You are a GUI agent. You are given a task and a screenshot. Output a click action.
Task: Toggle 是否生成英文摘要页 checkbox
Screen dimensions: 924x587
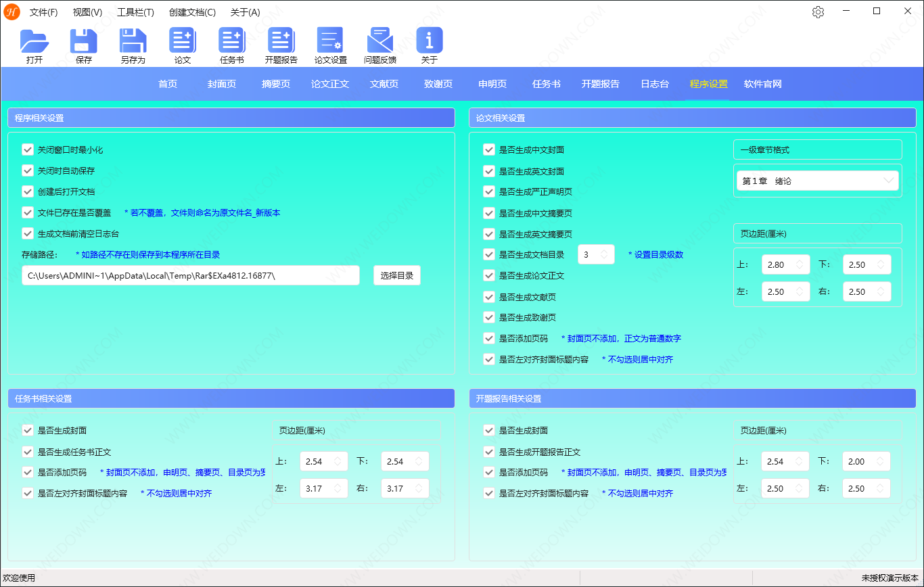[489, 234]
